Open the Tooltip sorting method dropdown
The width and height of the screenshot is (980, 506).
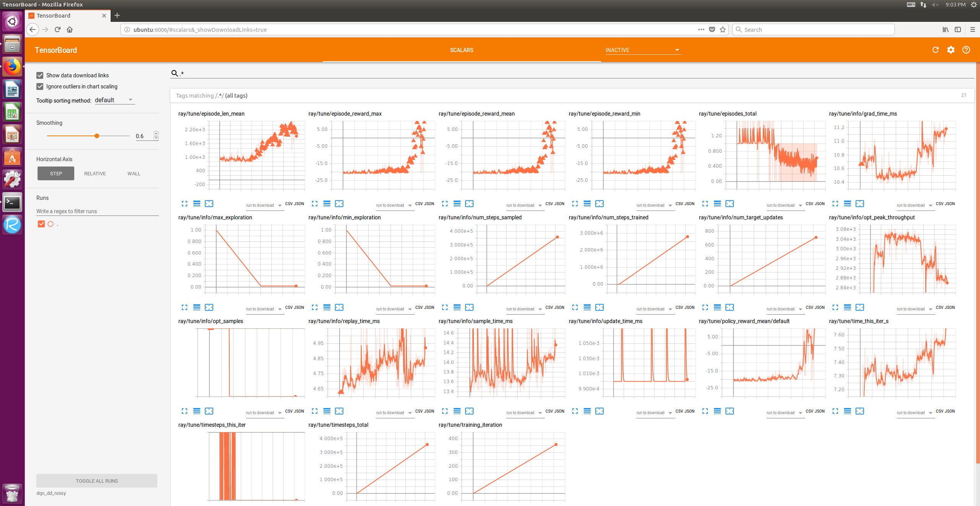(x=113, y=100)
